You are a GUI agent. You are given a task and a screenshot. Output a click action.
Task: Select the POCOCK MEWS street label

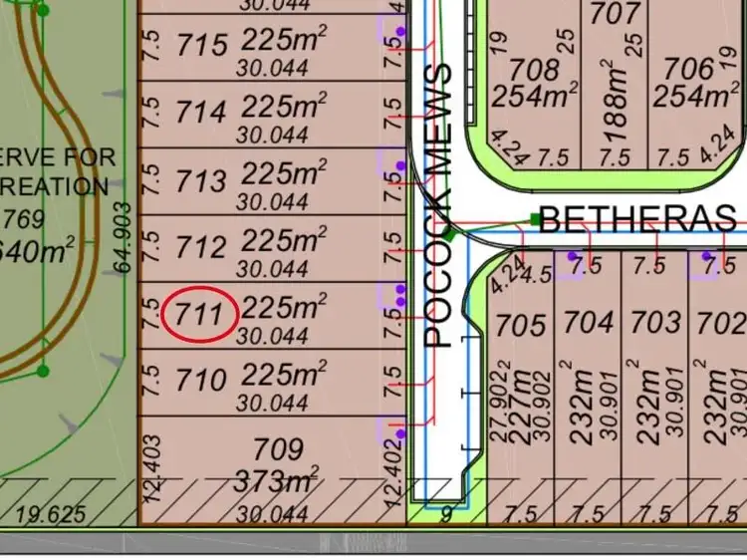click(438, 205)
